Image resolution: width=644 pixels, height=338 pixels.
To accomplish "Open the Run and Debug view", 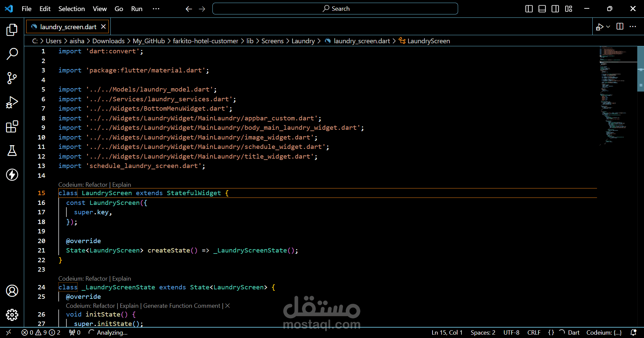I will tap(12, 102).
